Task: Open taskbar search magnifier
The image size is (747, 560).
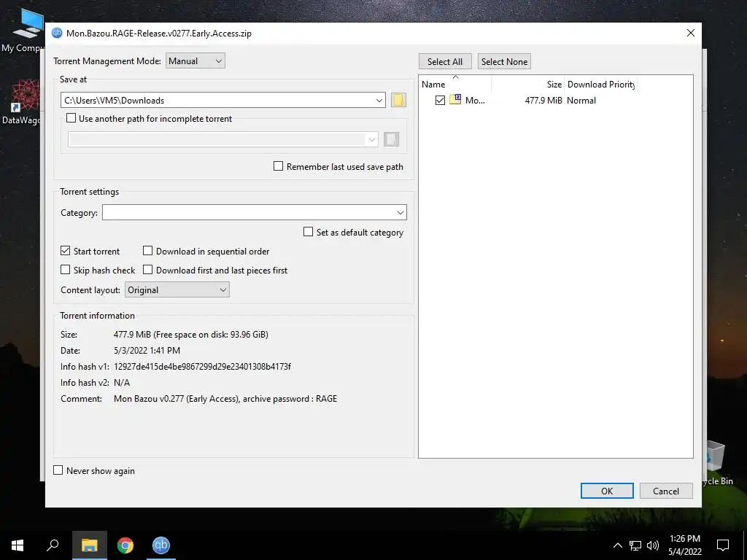Action: click(53, 545)
